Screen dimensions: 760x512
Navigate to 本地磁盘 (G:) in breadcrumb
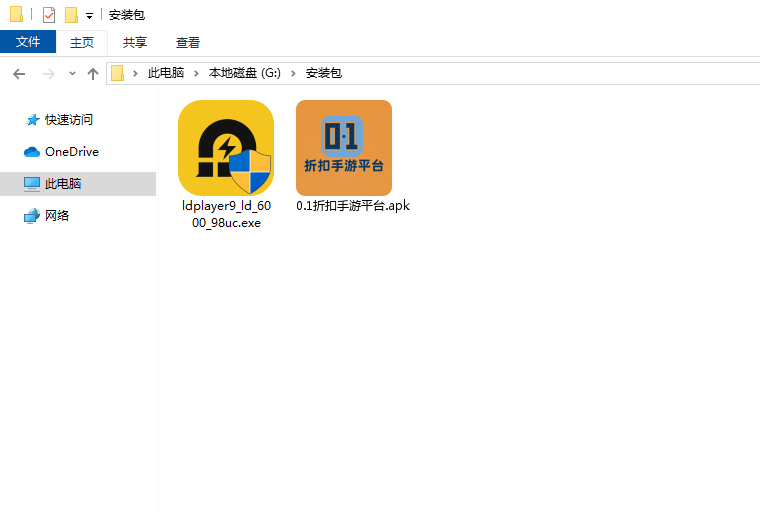(245, 73)
